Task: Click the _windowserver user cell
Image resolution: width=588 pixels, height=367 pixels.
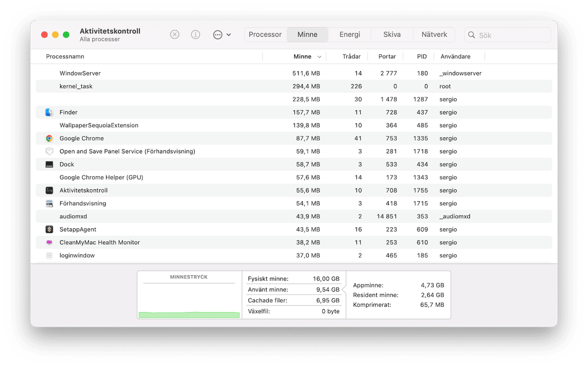Action: coord(460,73)
